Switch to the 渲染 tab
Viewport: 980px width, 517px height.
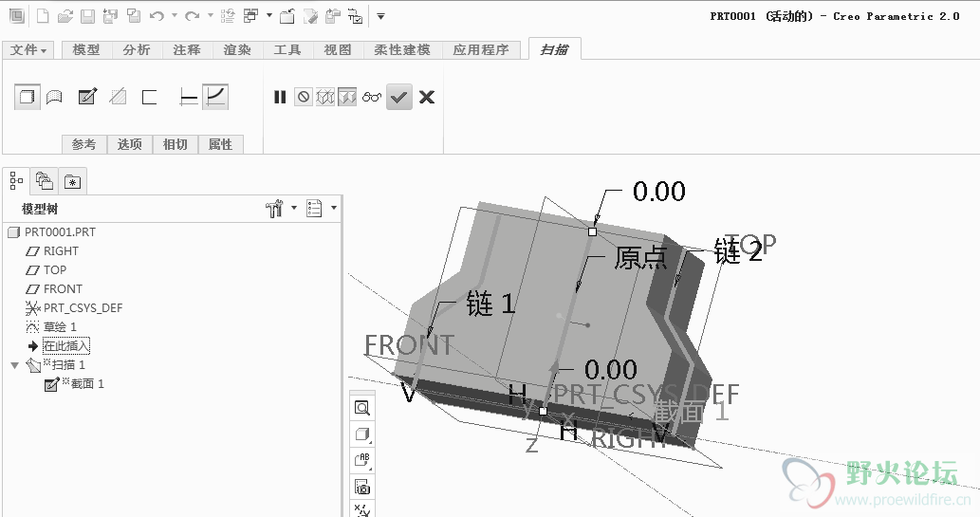coord(237,50)
